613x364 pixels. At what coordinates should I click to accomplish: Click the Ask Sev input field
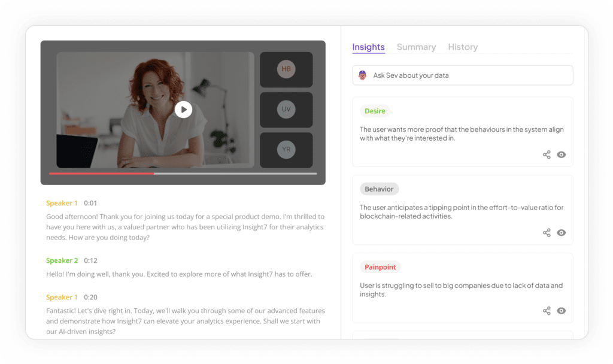click(x=467, y=75)
